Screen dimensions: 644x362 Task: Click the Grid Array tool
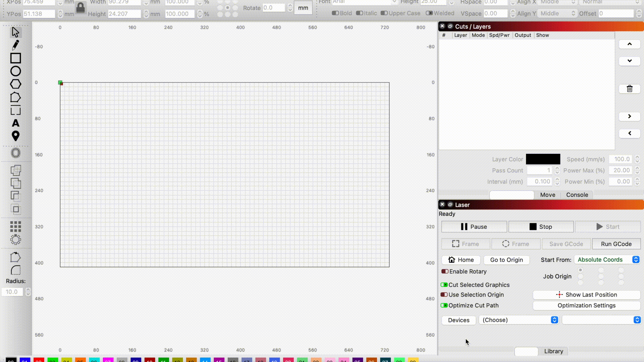[15, 227]
